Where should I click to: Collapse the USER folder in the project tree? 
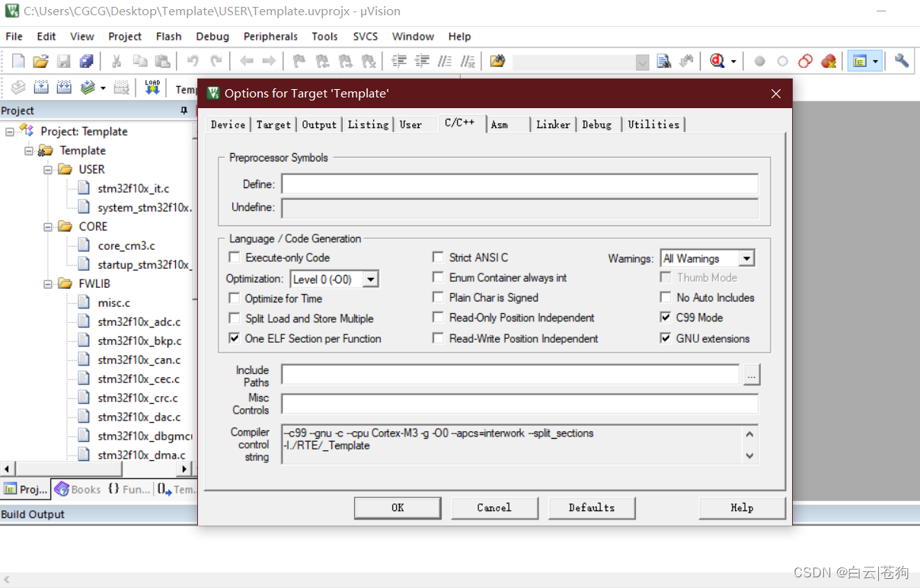pos(47,169)
